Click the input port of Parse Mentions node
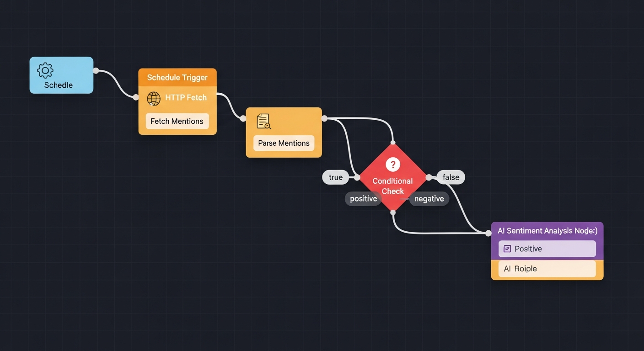 (x=243, y=118)
